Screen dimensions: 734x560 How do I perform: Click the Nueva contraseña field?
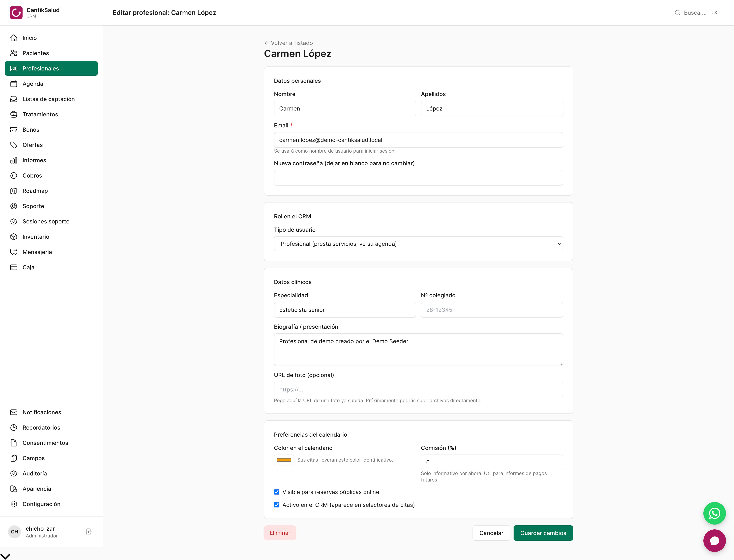pos(418,178)
